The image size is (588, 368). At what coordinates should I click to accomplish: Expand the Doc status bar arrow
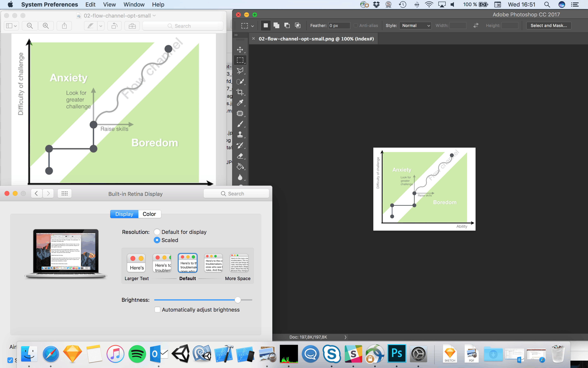(345, 337)
